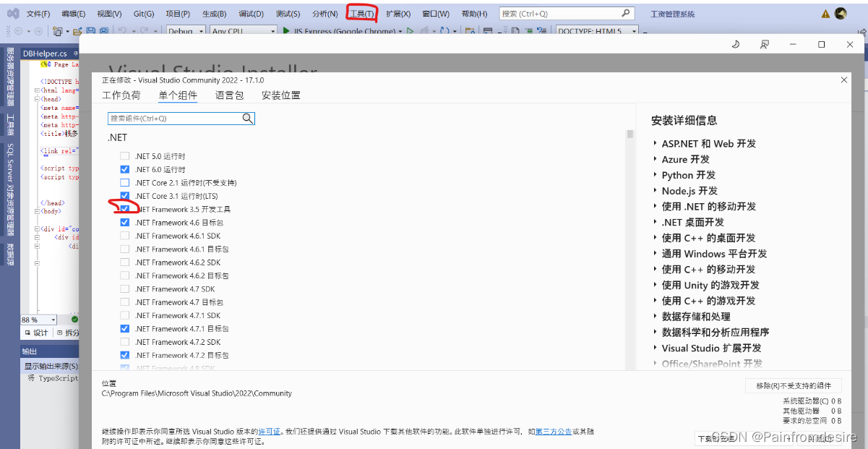The width and height of the screenshot is (868, 449).
Task: Check .NET Framework 4.7.2 SDK checkbox
Action: pyautogui.click(x=124, y=342)
